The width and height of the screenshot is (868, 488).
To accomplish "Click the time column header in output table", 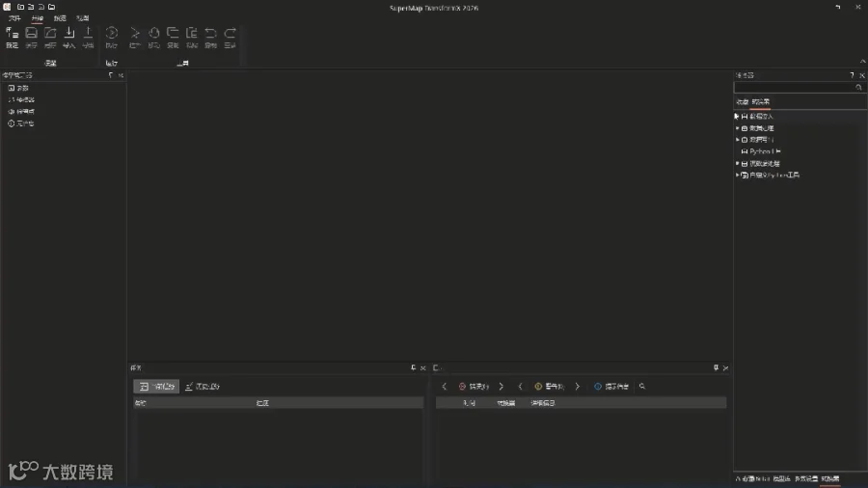I will click(x=469, y=403).
